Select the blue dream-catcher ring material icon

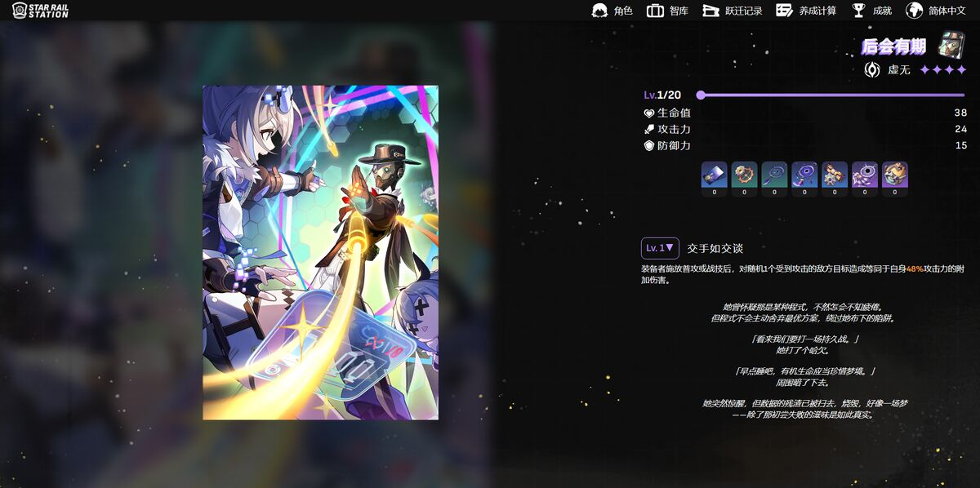tap(804, 175)
